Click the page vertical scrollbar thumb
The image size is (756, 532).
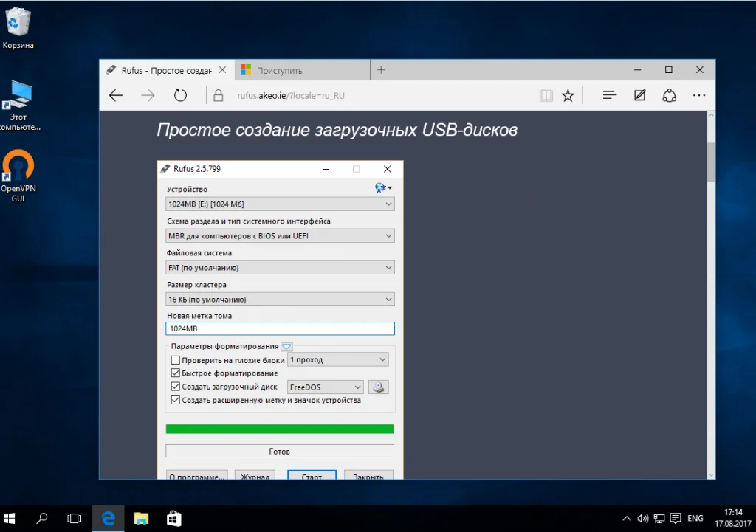coord(711,162)
